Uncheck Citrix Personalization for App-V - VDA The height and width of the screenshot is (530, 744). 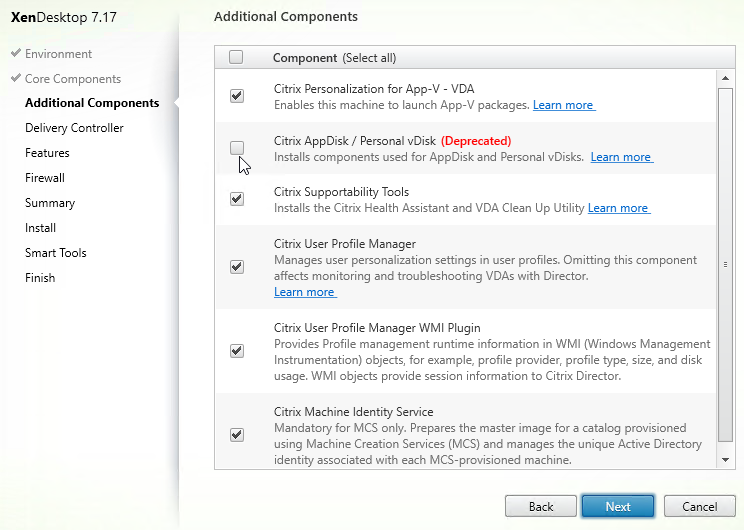point(237,96)
